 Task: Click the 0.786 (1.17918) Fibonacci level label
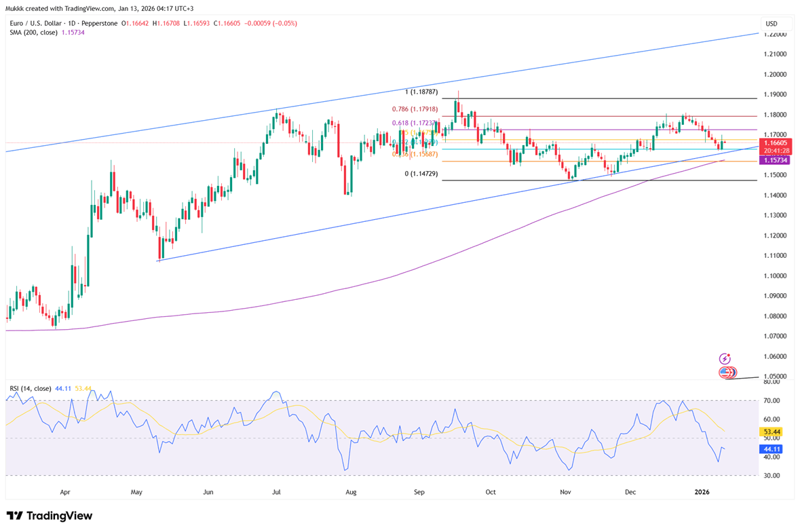415,109
